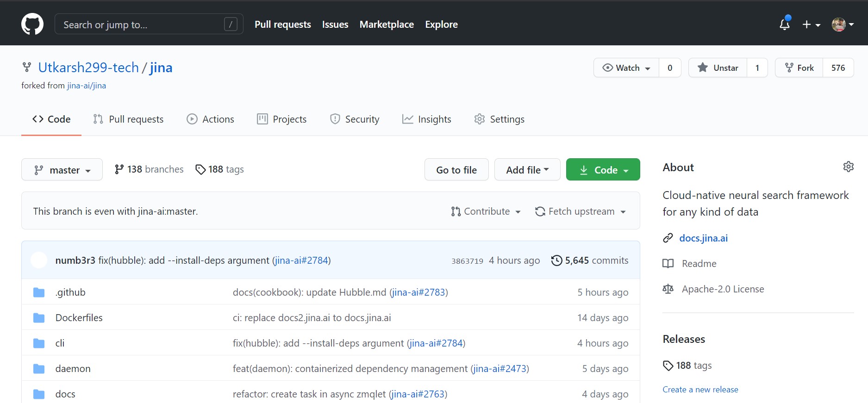The height and width of the screenshot is (403, 868).
Task: Open numb3r3 avatar in latest commit
Action: (39, 260)
